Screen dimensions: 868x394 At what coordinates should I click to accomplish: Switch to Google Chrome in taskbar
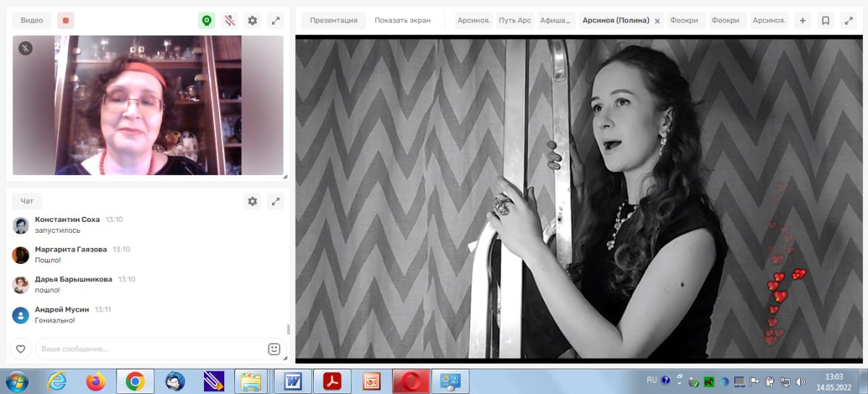(135, 381)
